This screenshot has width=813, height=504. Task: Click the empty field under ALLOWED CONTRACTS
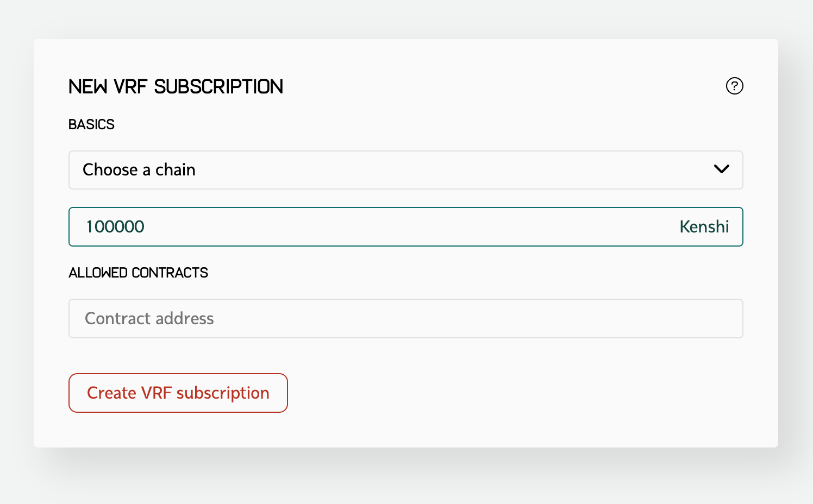coord(405,318)
